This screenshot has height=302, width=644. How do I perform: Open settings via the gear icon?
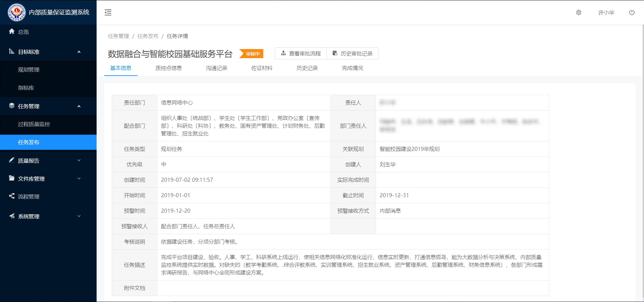point(579,12)
